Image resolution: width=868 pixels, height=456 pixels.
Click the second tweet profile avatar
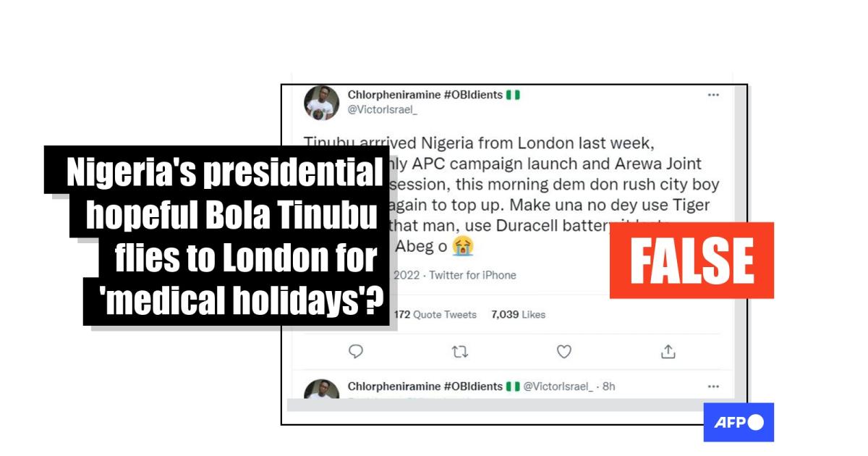coord(321,389)
